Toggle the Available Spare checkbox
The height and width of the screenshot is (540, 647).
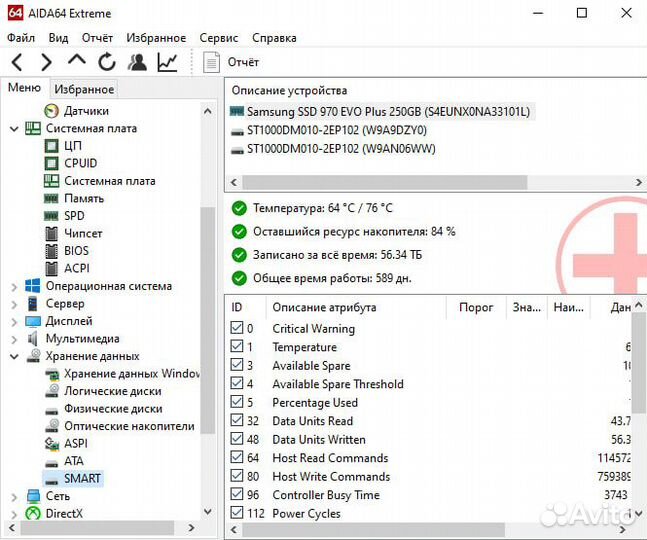(236, 364)
